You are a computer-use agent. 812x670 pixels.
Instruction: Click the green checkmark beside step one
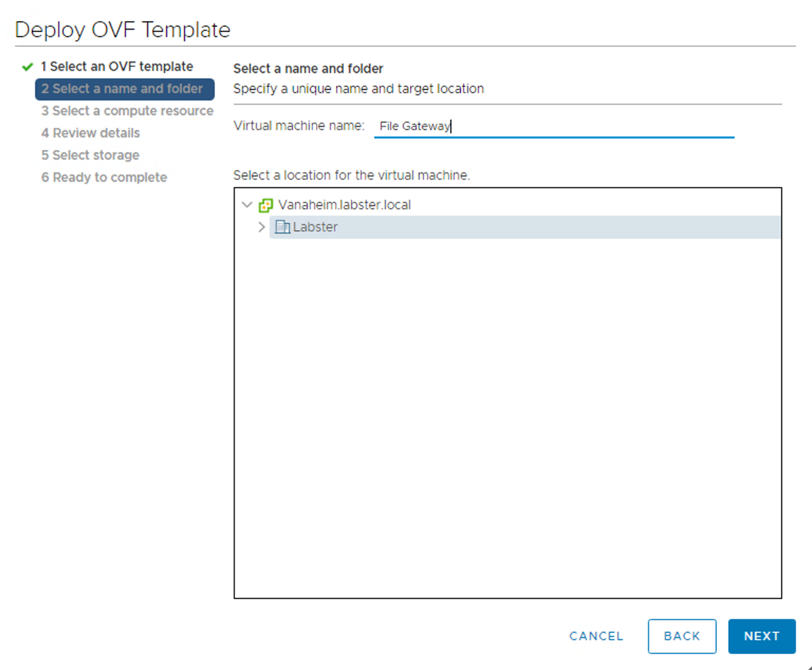27,66
